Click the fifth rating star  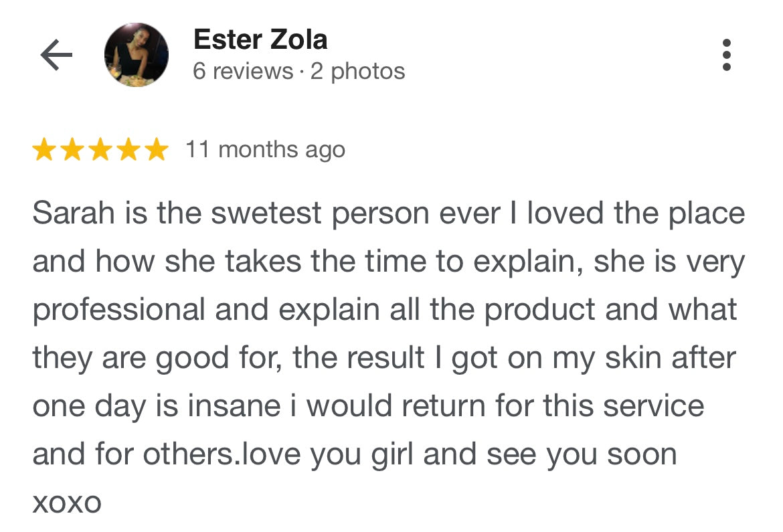(x=156, y=150)
